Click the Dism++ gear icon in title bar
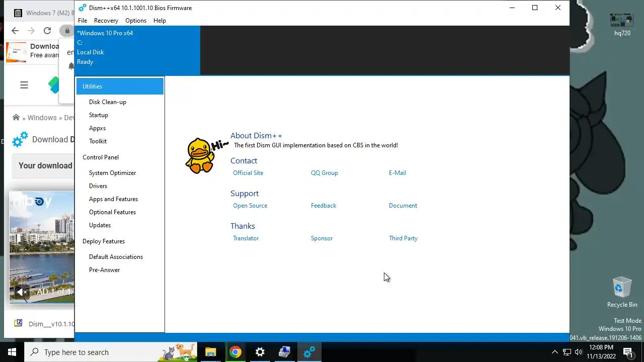This screenshot has width=644, height=362. (83, 8)
